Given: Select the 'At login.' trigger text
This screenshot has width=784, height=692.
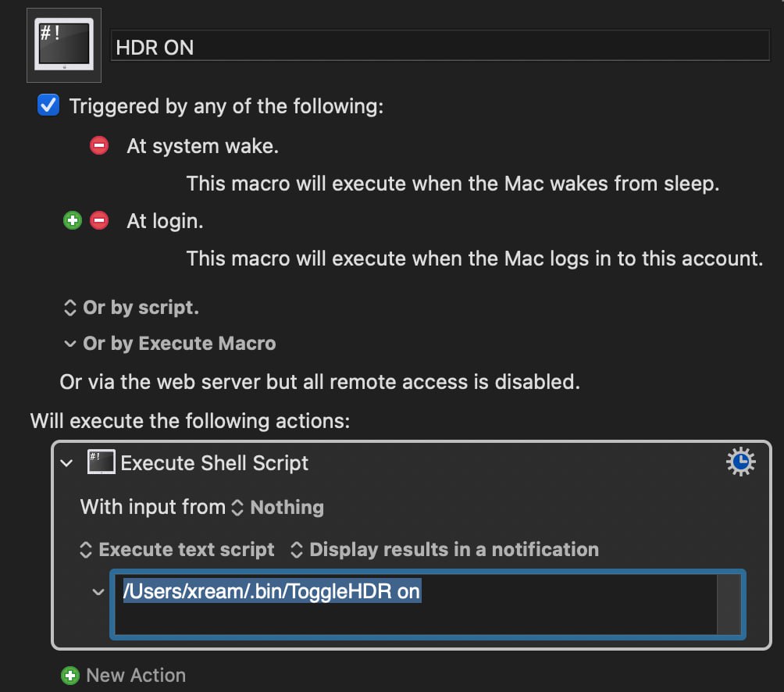Looking at the screenshot, I should [x=165, y=221].
